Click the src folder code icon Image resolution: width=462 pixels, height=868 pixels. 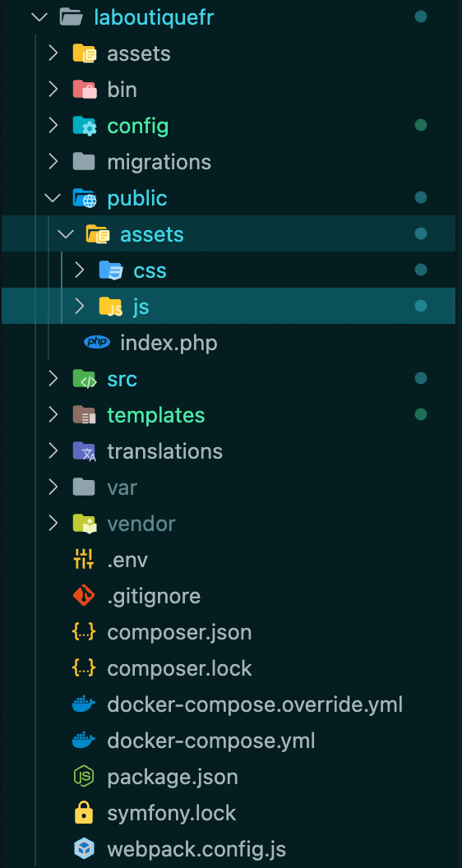[84, 379]
